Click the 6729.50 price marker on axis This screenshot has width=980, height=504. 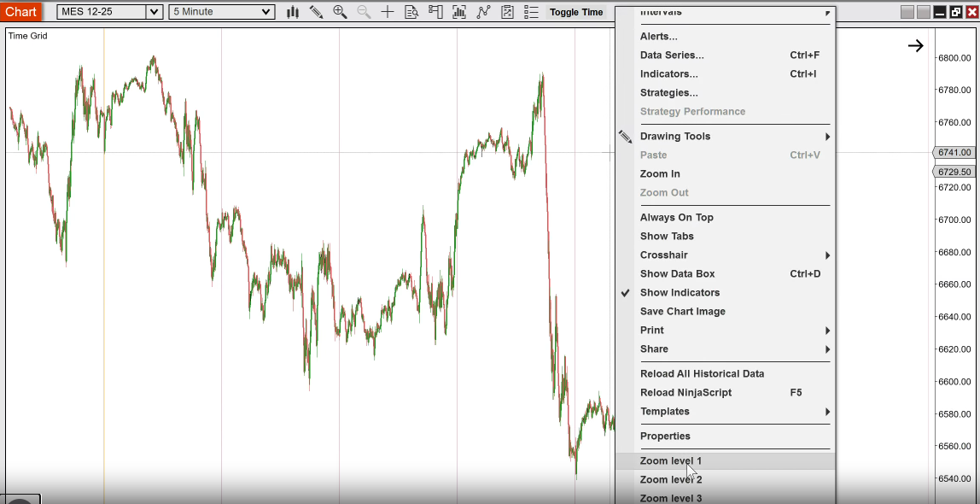(954, 172)
